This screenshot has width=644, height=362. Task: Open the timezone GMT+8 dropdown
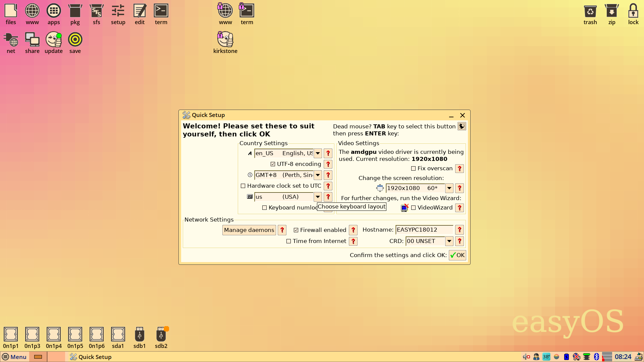(317, 175)
